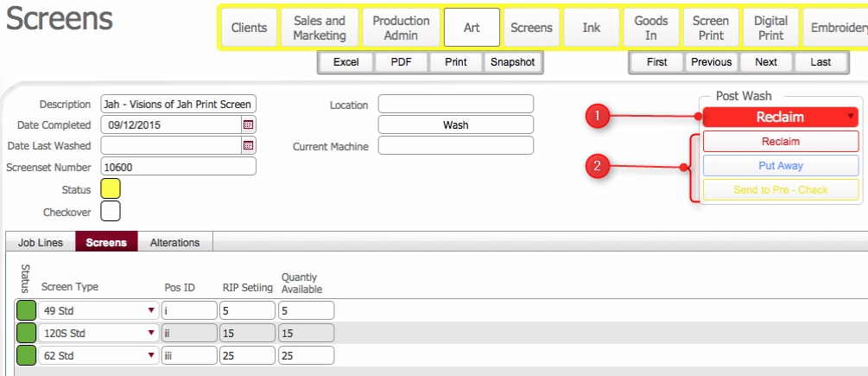The image size is (868, 376).
Task: Open the Sales and Marketing module
Action: [320, 28]
